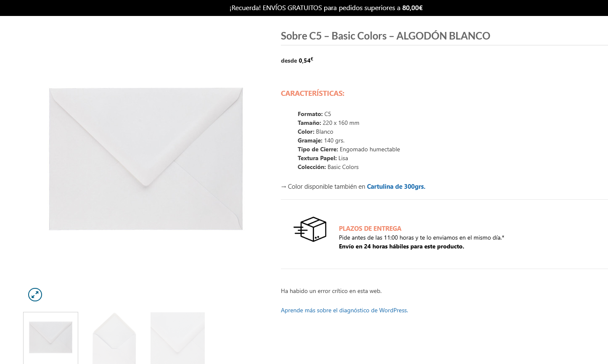Open the fullscreen image zoom icon
Image resolution: width=608 pixels, height=364 pixels.
pyautogui.click(x=35, y=295)
